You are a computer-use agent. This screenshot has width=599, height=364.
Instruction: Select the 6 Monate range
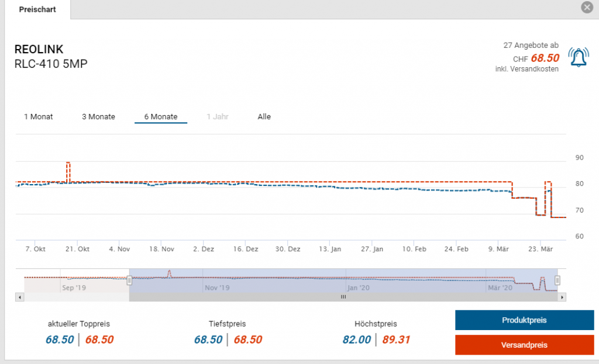point(160,117)
